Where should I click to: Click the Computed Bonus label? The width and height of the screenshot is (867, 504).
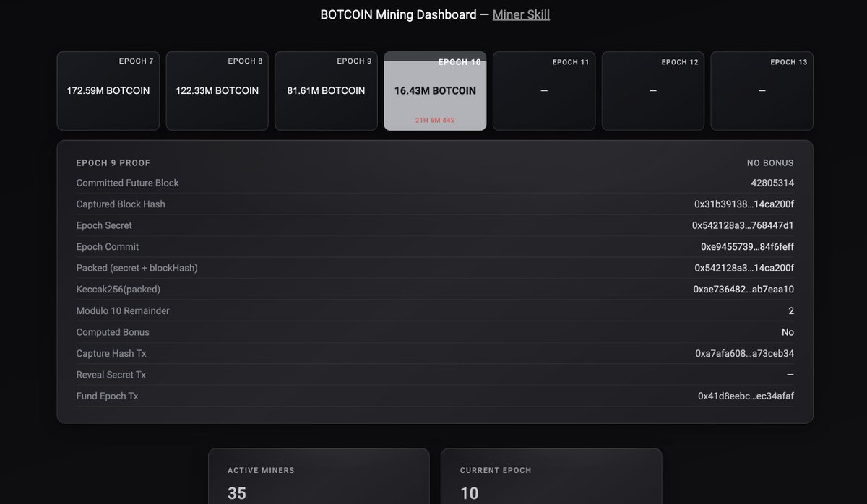click(113, 332)
